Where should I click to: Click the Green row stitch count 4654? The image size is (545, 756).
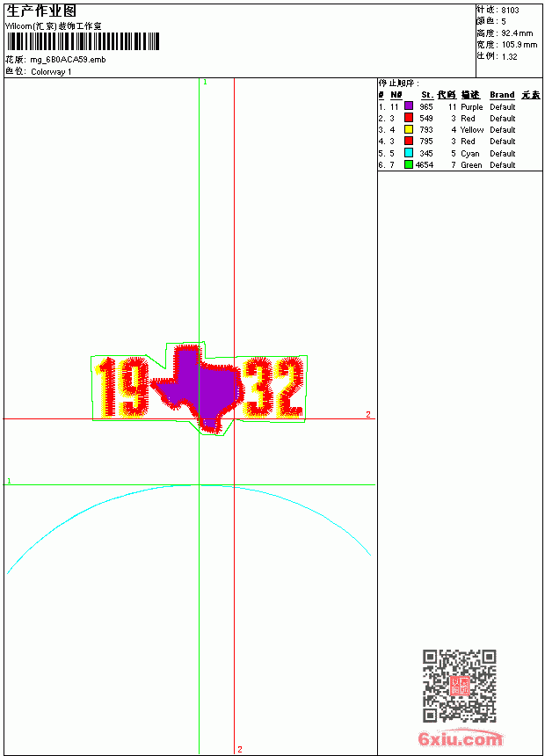click(425, 165)
